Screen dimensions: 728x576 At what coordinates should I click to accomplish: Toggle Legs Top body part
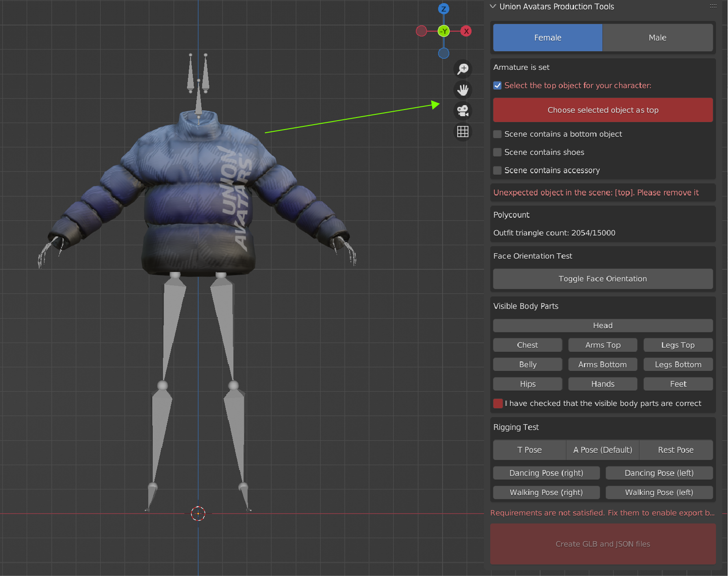678,345
